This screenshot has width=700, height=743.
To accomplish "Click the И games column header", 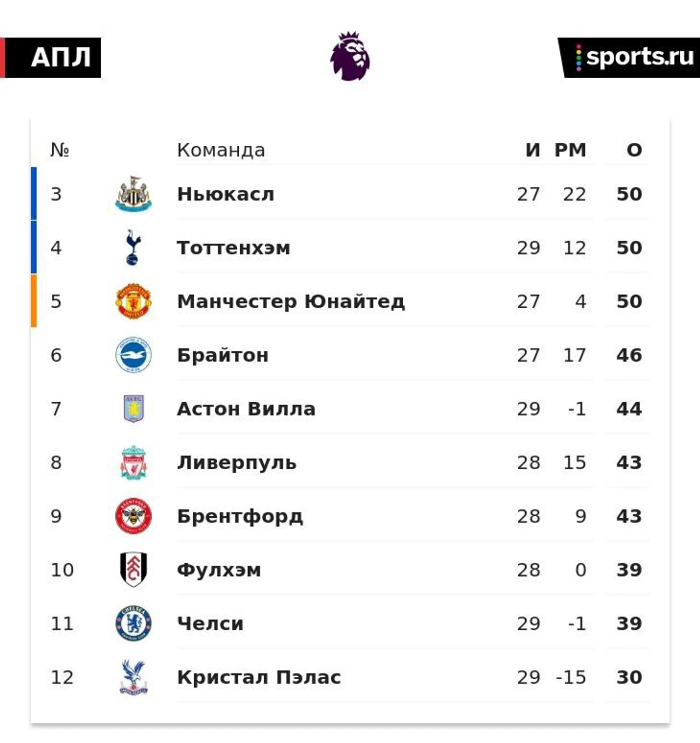I will (533, 150).
